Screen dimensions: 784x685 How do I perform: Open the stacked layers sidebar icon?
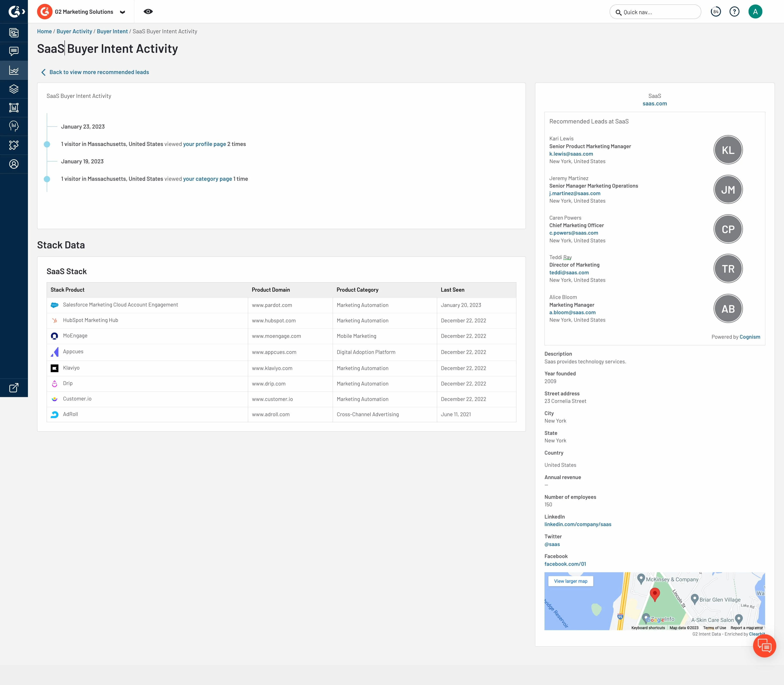[x=14, y=89]
